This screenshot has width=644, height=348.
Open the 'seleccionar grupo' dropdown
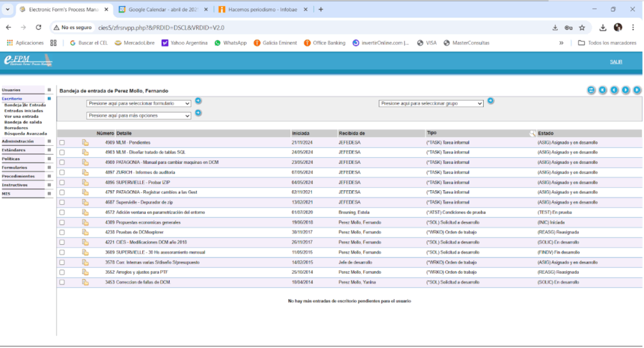(x=431, y=103)
